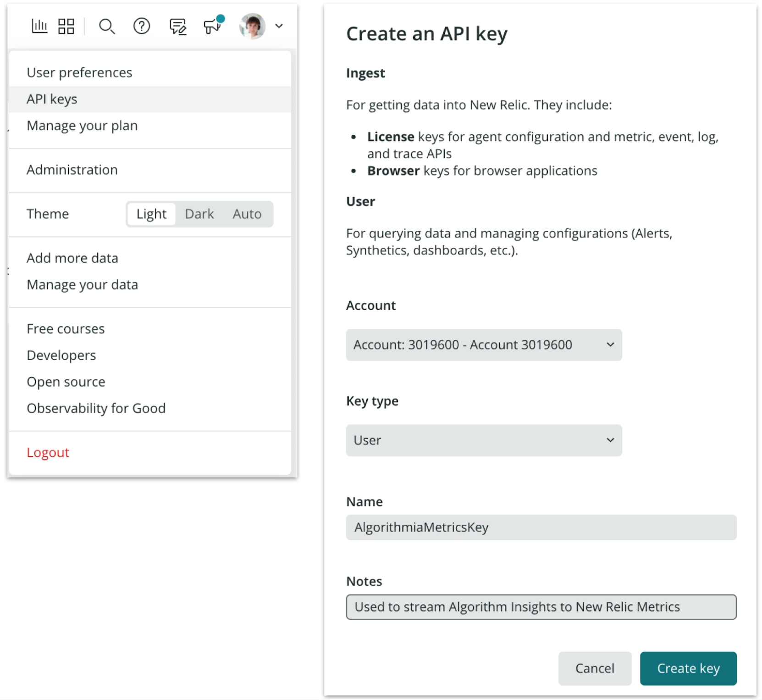The width and height of the screenshot is (762, 700).
Task: Click the apps grid icon
Action: [66, 26]
